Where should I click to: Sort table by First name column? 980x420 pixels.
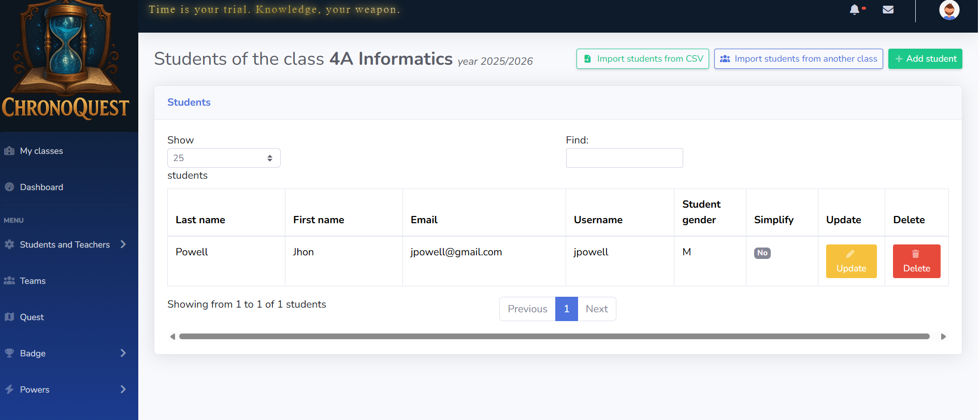point(344,213)
